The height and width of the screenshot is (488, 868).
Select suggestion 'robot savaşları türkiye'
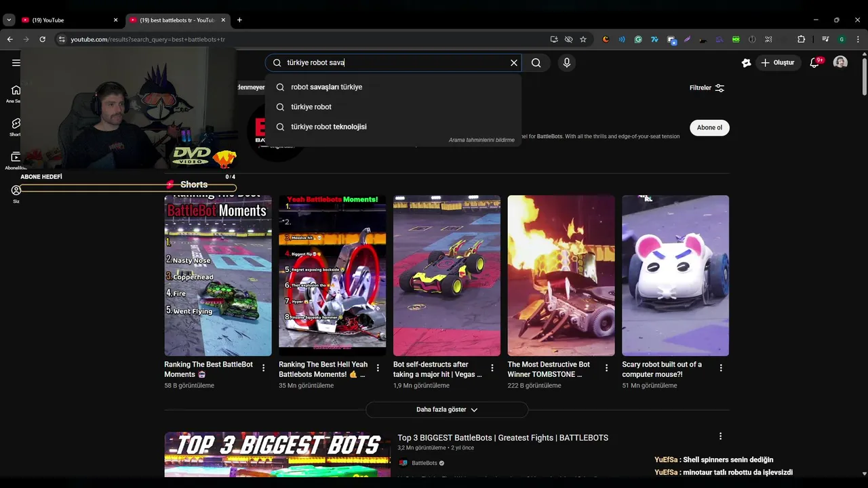pyautogui.click(x=393, y=87)
